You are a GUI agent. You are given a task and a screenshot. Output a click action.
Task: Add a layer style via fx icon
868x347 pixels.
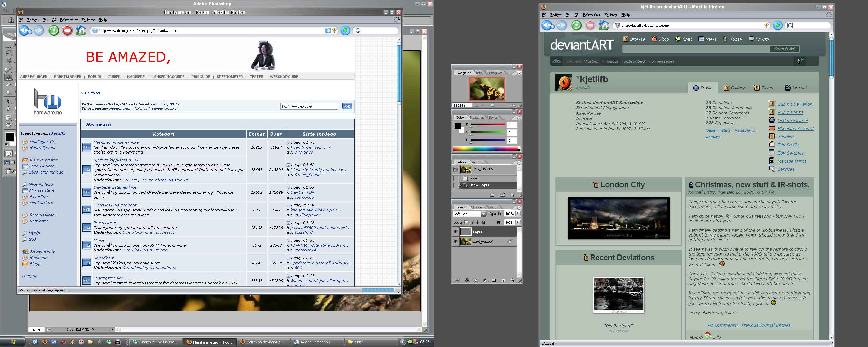click(467, 281)
